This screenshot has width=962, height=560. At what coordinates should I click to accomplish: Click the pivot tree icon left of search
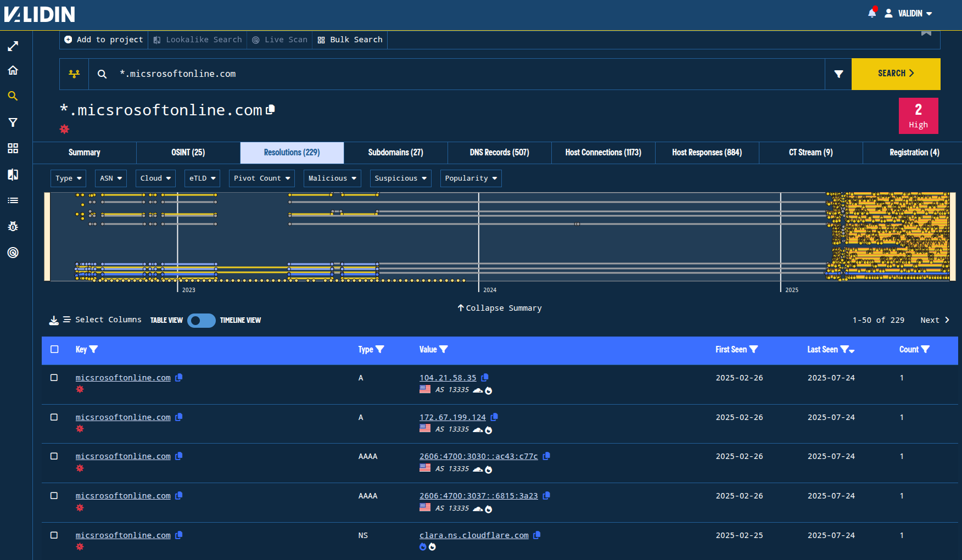pos(74,74)
